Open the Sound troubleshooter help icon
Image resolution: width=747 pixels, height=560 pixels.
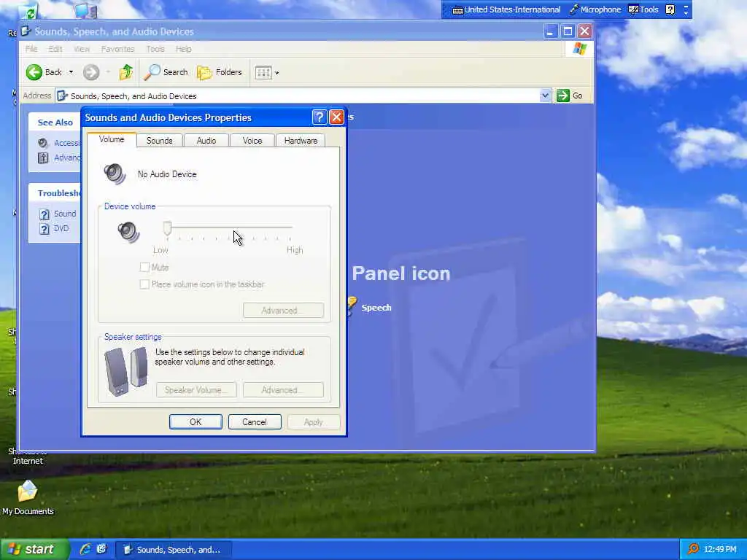point(44,214)
